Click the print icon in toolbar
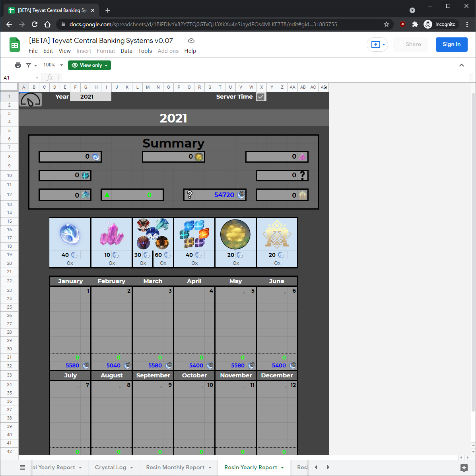This screenshot has height=476, width=476. pyautogui.click(x=17, y=65)
